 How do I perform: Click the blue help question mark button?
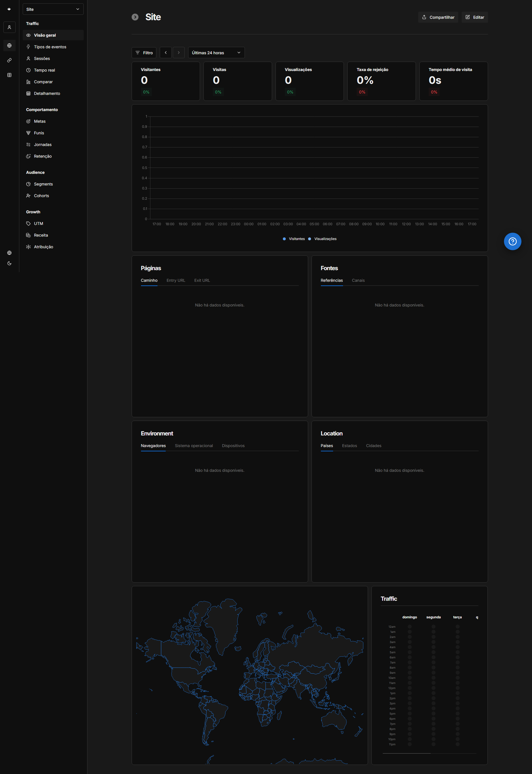coord(512,241)
